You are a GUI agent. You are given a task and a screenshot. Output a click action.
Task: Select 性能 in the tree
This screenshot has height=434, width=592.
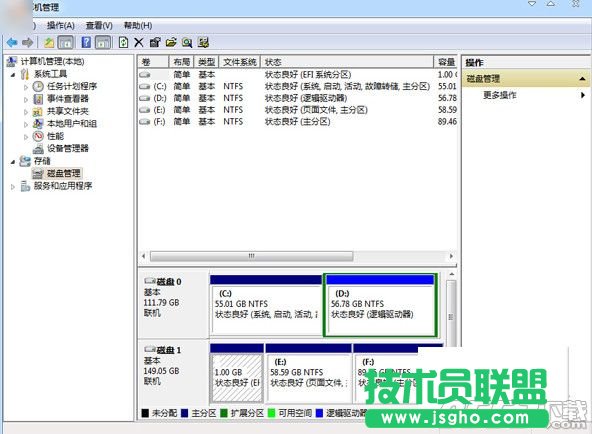(55, 136)
